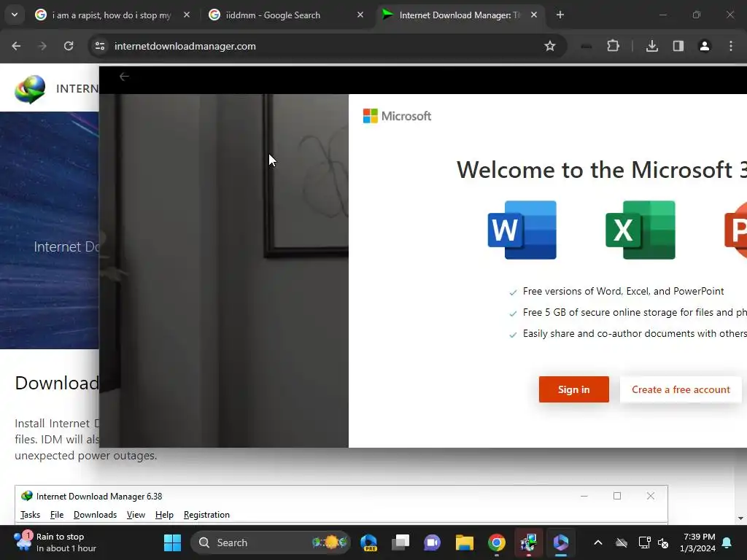Click the Welcome to the Microsoft heading
This screenshot has width=747, height=560.
pos(601,170)
